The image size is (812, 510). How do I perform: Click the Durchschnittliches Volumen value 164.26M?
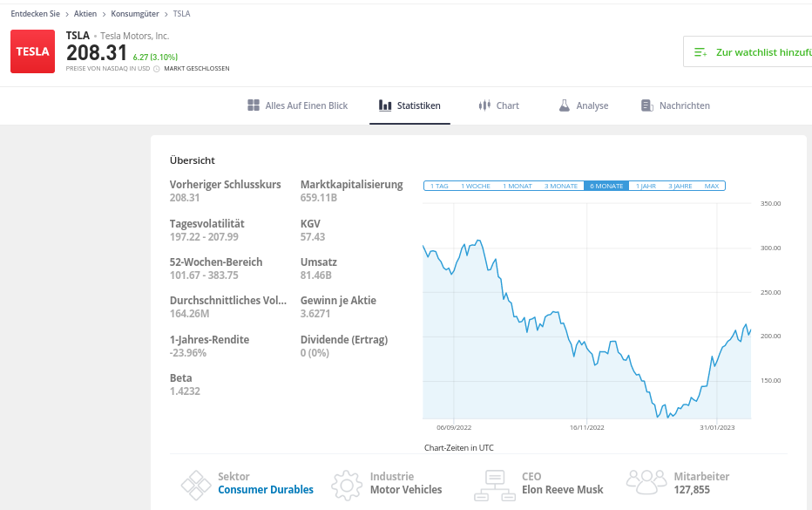point(190,314)
